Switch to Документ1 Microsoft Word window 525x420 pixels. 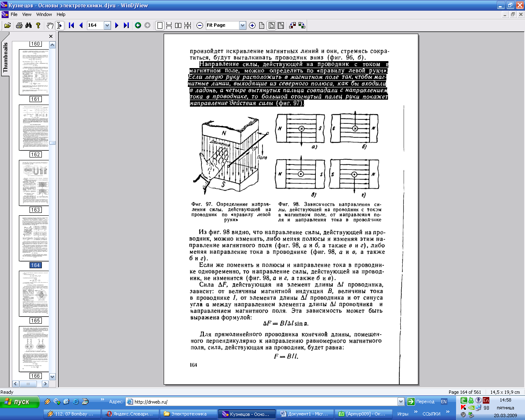tap(305, 414)
